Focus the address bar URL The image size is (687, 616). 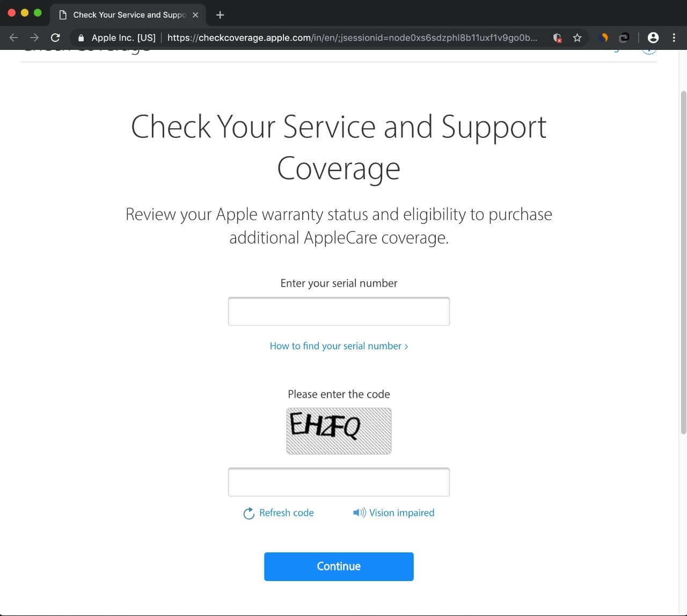coord(352,38)
